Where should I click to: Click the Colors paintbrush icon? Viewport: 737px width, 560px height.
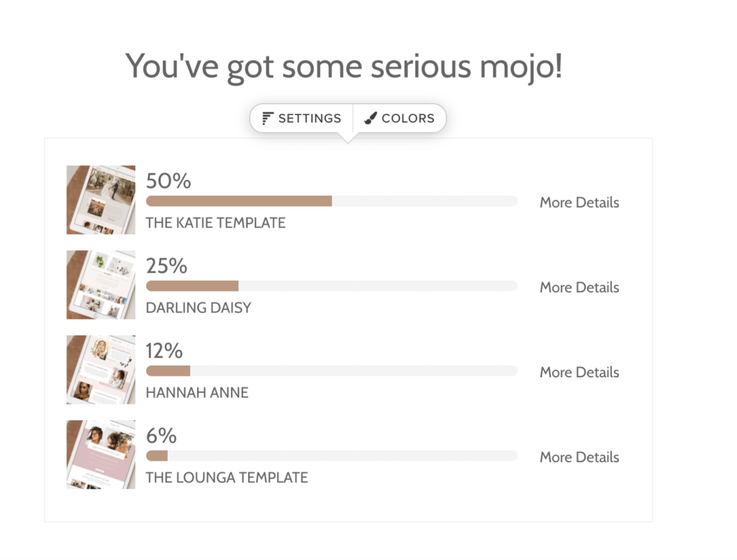click(371, 118)
